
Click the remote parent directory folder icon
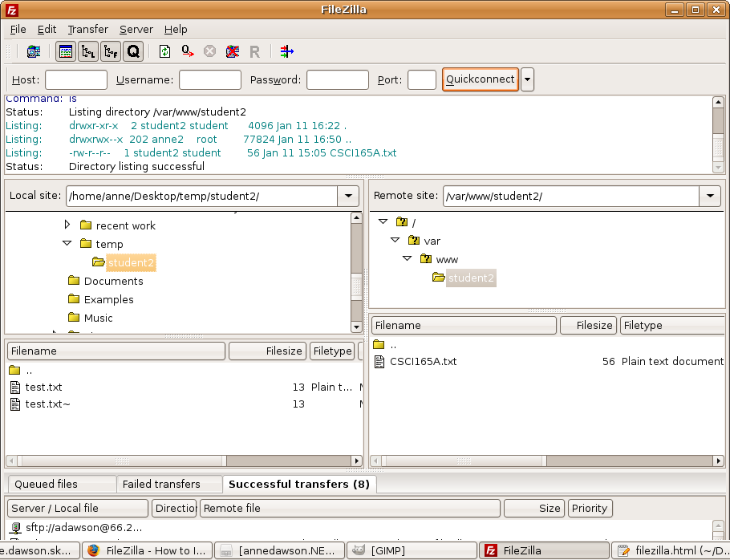coord(379,345)
